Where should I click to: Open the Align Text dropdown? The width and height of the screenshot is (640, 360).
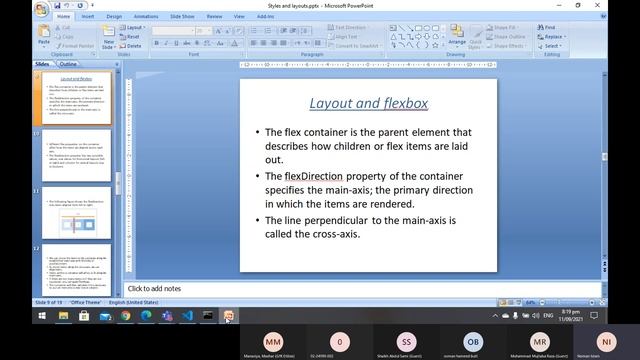click(344, 37)
